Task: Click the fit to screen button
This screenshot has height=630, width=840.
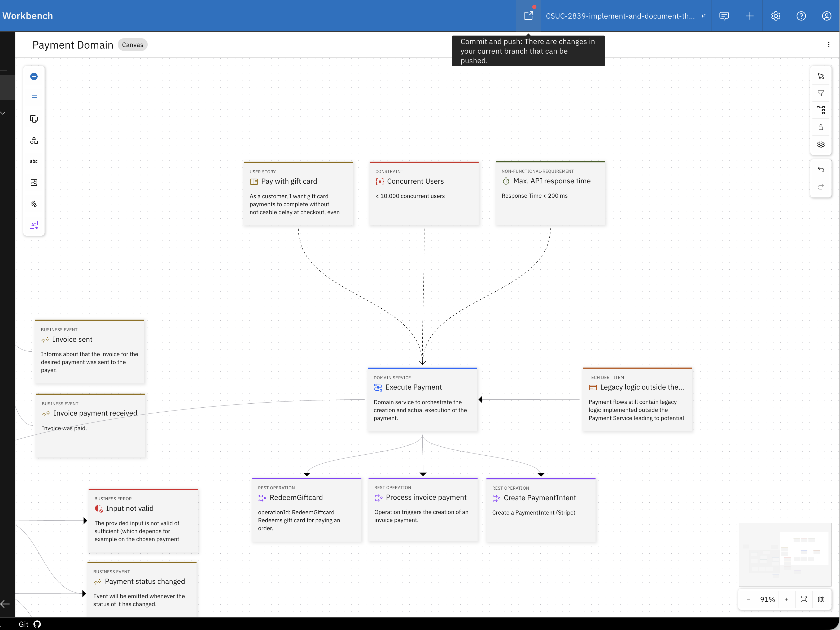Action: 804,599
